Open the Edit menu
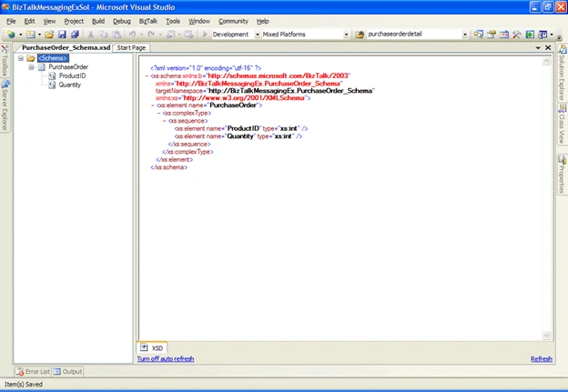The image size is (568, 392). point(29,21)
